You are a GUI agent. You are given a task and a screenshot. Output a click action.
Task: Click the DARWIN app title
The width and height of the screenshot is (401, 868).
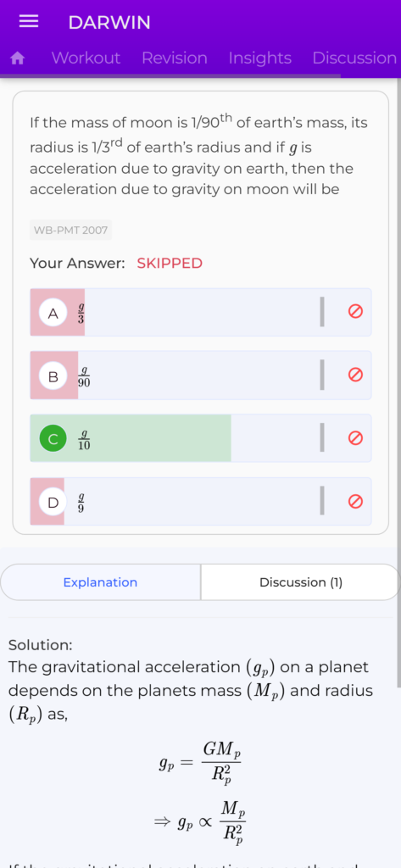109,23
